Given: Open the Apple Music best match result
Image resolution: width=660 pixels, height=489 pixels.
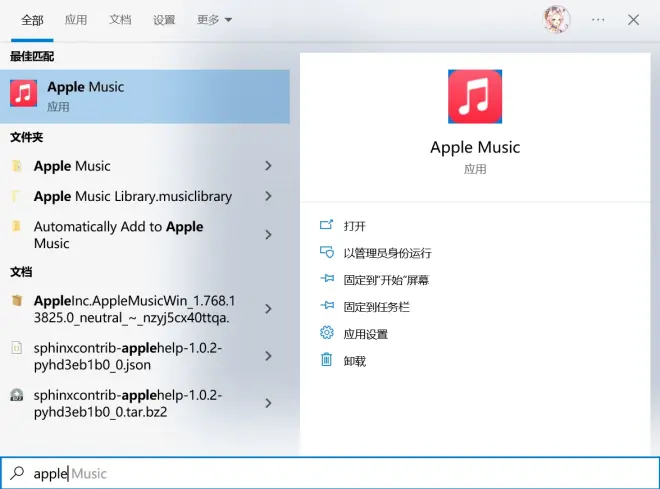Looking at the screenshot, I should click(x=145, y=96).
